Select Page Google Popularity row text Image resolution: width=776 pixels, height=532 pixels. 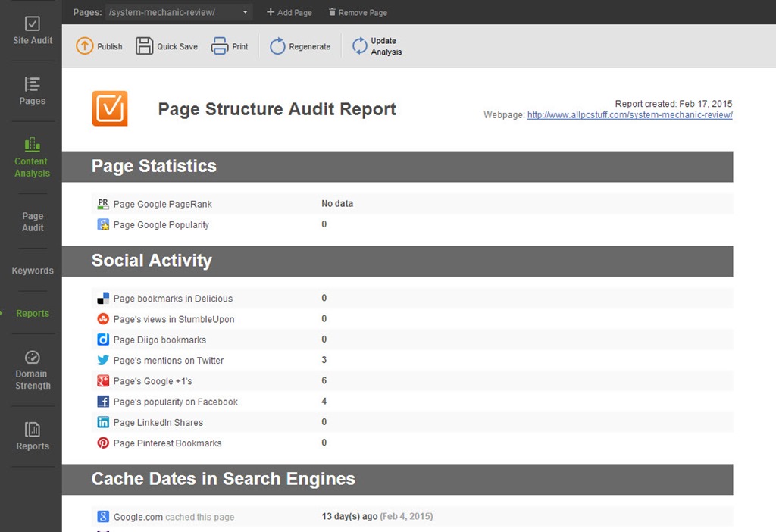161,224
